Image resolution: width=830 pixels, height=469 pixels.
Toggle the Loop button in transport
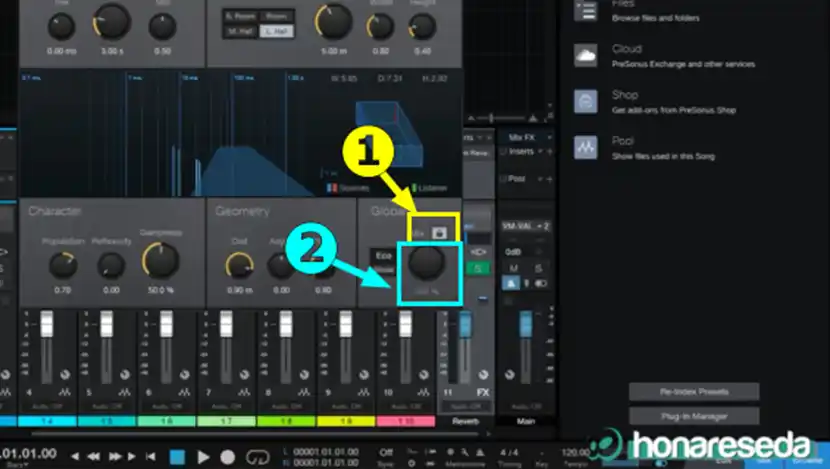tap(258, 456)
